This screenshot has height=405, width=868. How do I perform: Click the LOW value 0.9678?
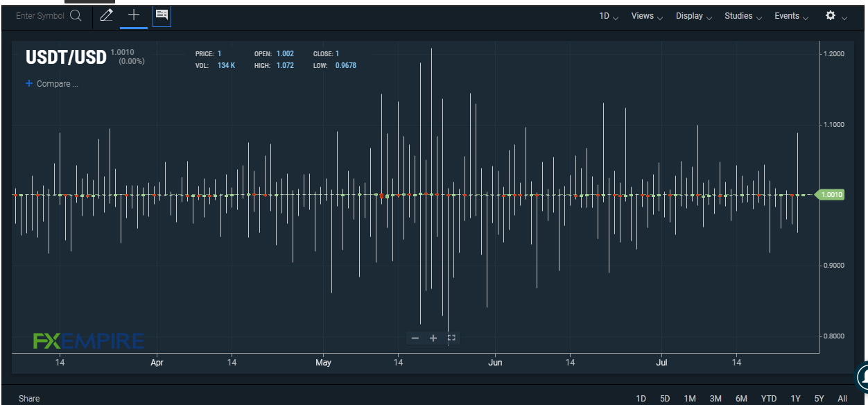346,66
